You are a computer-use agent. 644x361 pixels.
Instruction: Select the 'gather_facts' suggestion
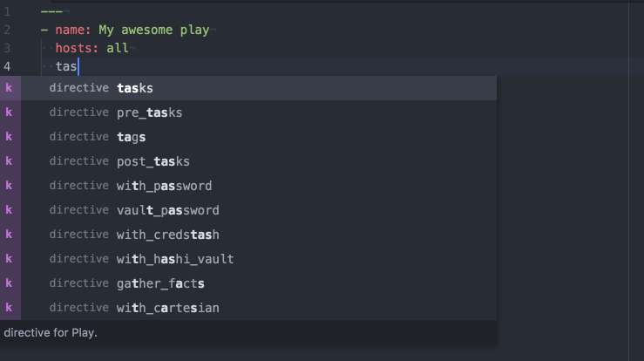coord(248,283)
